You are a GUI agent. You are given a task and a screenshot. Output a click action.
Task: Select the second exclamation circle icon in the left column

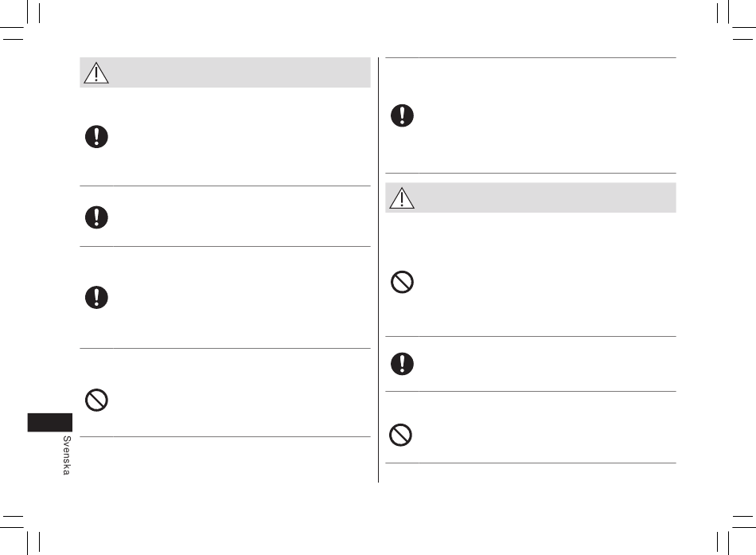(96, 217)
